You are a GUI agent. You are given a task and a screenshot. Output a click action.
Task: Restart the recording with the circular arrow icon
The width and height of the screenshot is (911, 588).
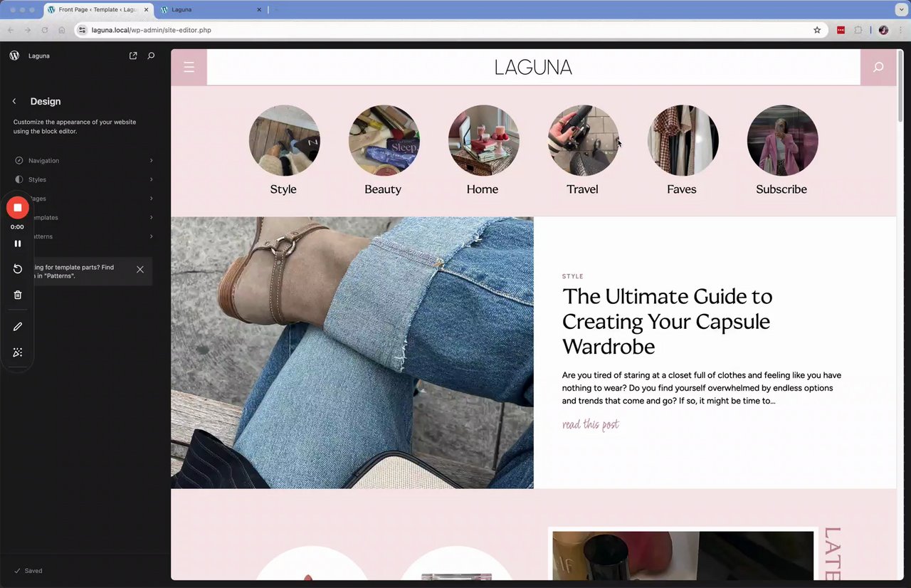pos(18,268)
